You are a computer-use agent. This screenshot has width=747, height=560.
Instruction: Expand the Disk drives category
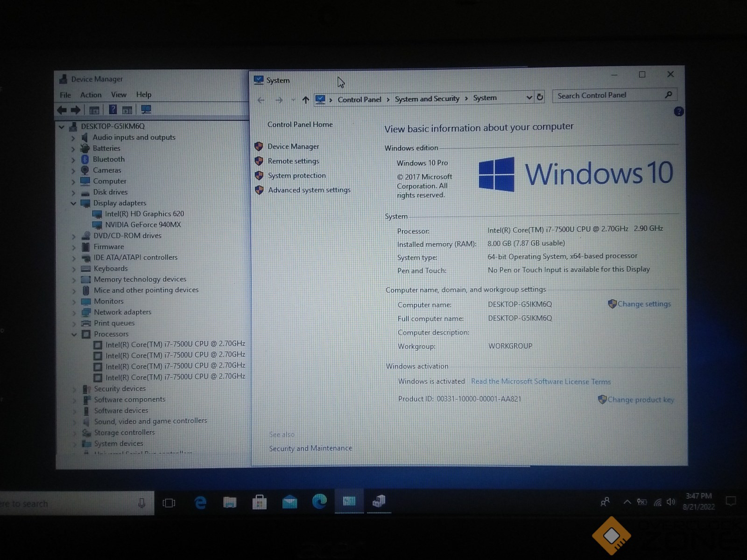[x=73, y=192]
